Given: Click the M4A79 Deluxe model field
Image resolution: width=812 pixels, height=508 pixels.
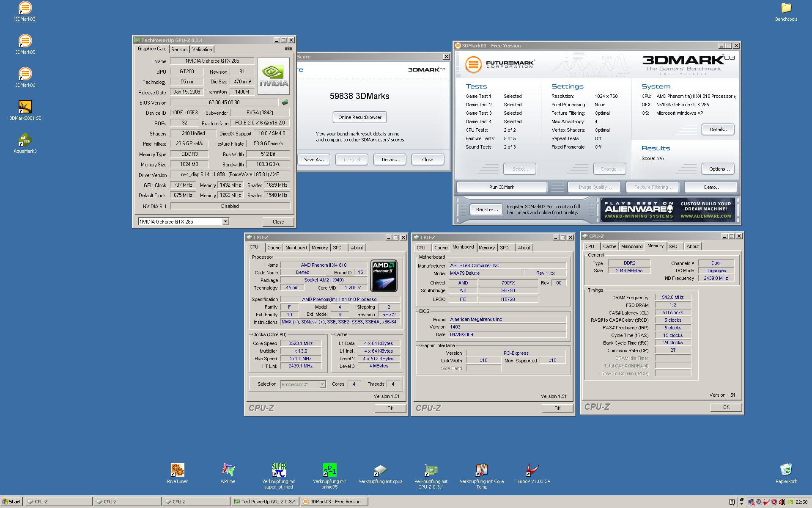Looking at the screenshot, I should pos(486,273).
